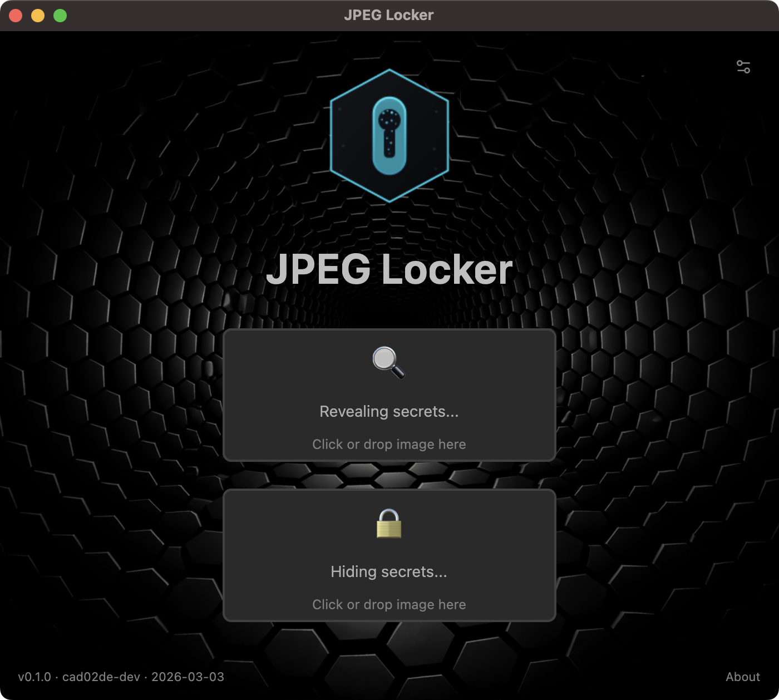
Task: Click the cyan keyhole inside the hexagon logo
Action: (389, 135)
